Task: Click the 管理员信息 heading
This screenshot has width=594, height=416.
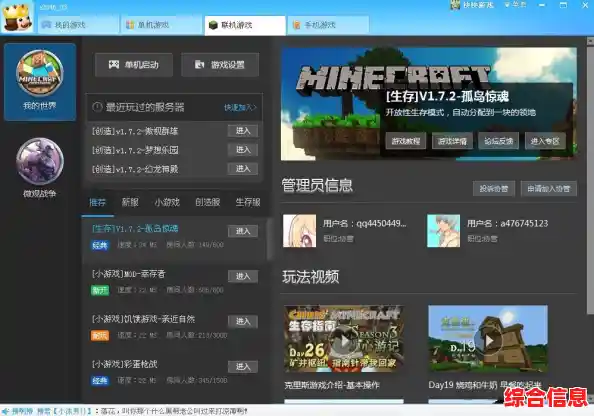Action: point(317,186)
